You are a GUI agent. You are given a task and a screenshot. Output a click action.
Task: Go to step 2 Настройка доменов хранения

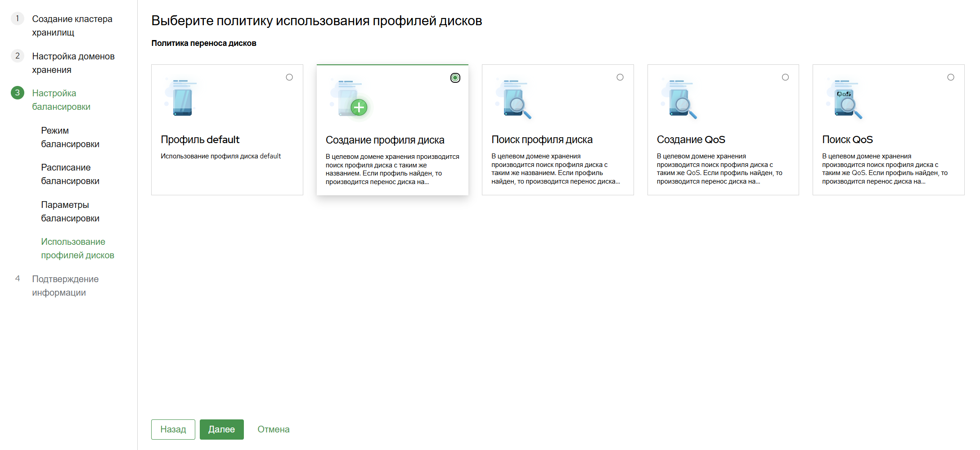pos(73,63)
